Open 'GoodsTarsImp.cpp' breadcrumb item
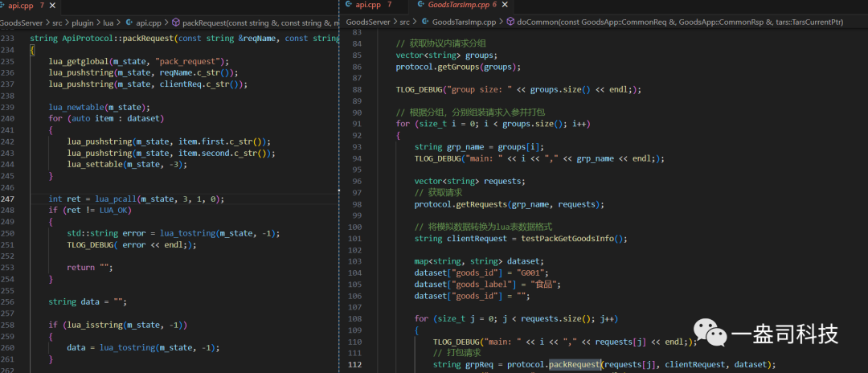Screen dimensions: 868x373 [464, 23]
